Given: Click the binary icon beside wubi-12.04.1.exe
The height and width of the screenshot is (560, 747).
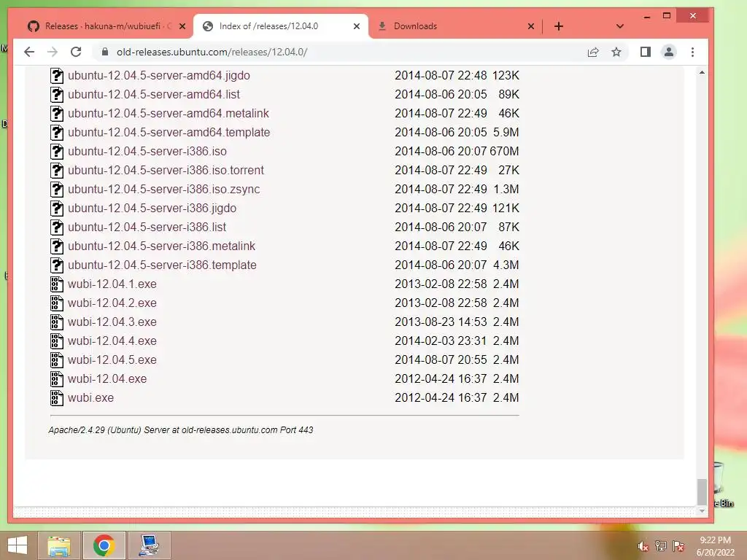Looking at the screenshot, I should click(57, 284).
